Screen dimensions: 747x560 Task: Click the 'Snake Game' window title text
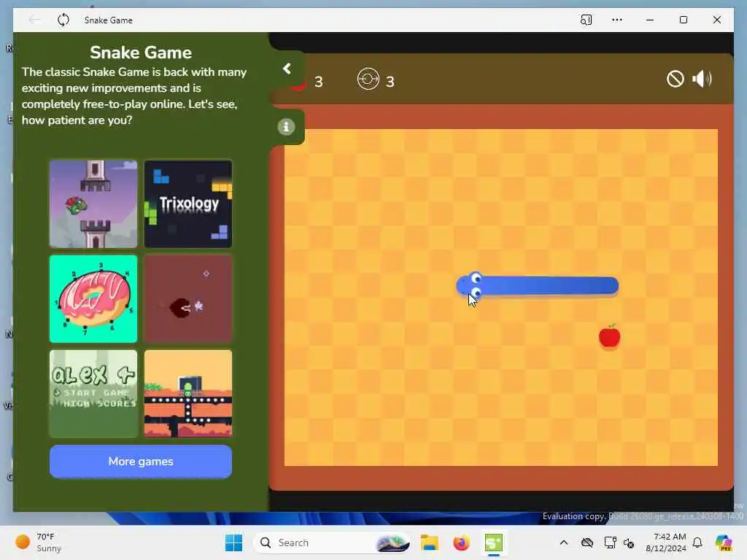click(x=108, y=20)
